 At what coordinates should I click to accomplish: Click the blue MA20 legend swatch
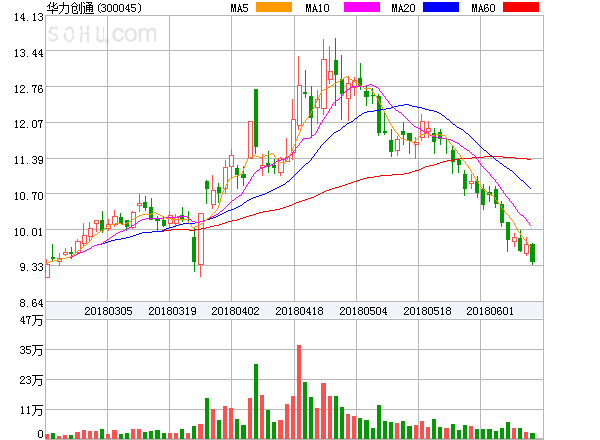click(x=441, y=7)
